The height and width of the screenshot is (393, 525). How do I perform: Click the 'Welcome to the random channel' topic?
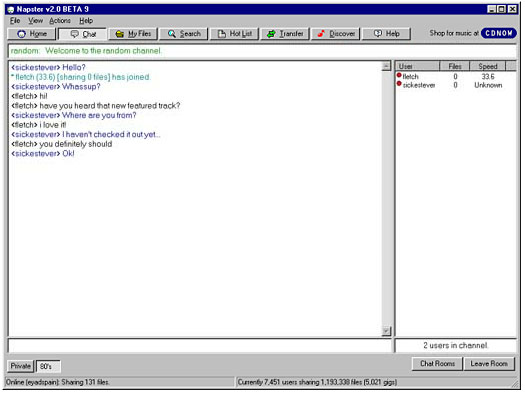click(x=103, y=51)
